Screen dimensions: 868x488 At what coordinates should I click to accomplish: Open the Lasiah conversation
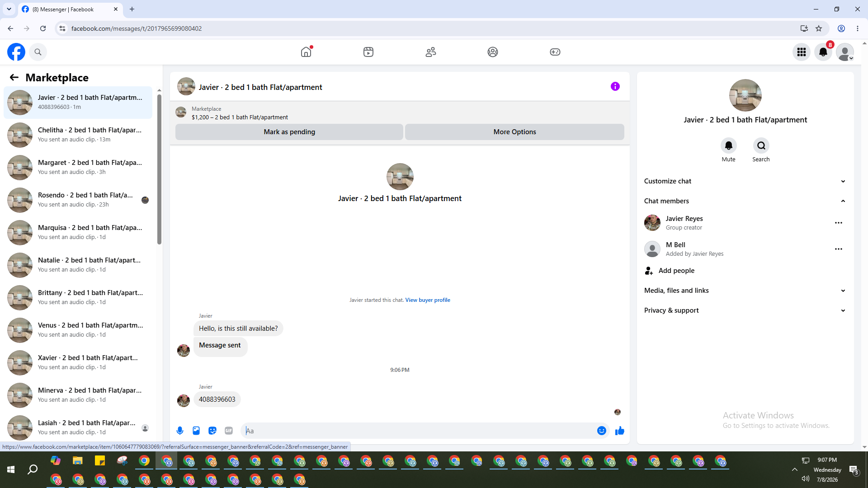78,428
